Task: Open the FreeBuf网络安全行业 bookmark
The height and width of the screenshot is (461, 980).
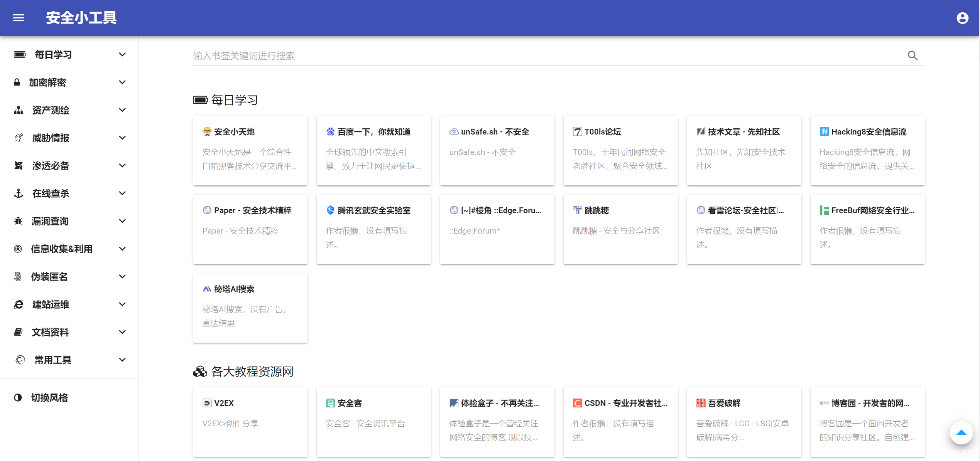Action: (867, 229)
